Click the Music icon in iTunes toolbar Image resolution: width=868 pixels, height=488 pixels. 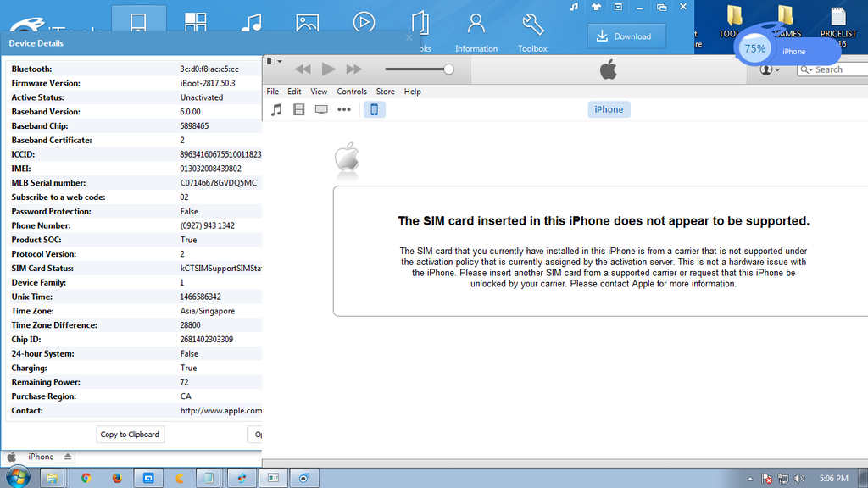point(275,109)
